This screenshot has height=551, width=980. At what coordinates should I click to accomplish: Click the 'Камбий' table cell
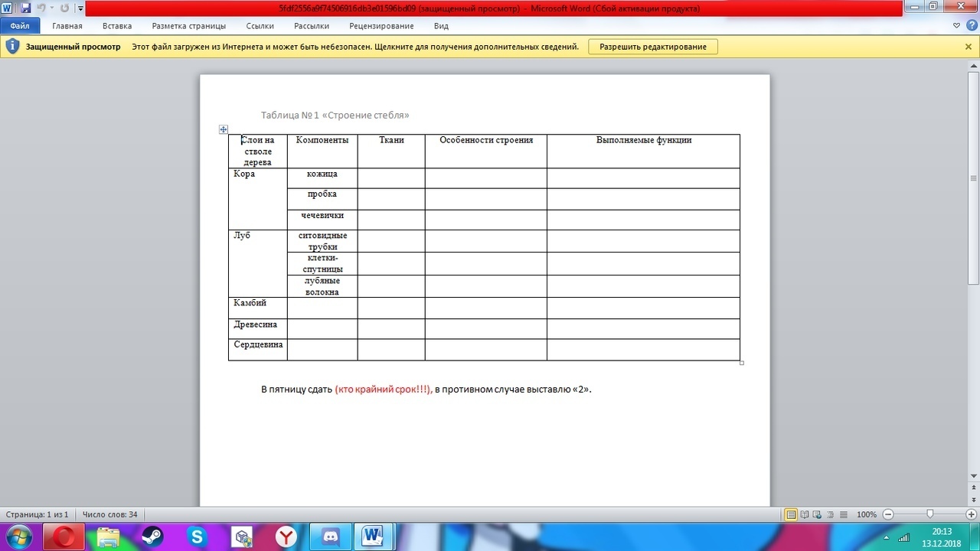tap(258, 308)
